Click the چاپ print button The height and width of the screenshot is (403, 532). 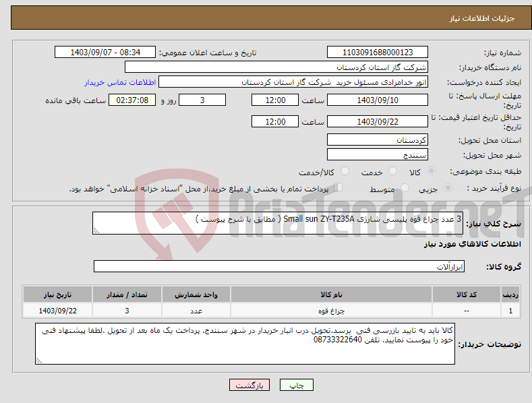tap(297, 385)
